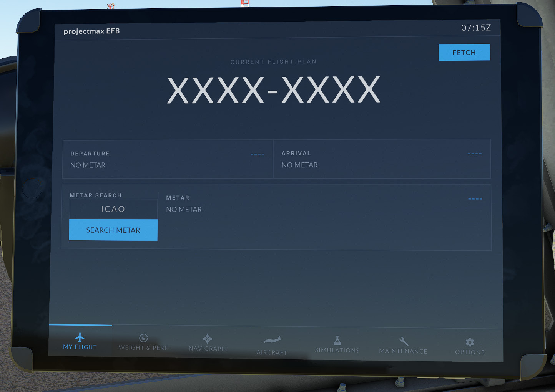Click the projectmax EFB title
The image size is (555, 392).
[x=91, y=31]
